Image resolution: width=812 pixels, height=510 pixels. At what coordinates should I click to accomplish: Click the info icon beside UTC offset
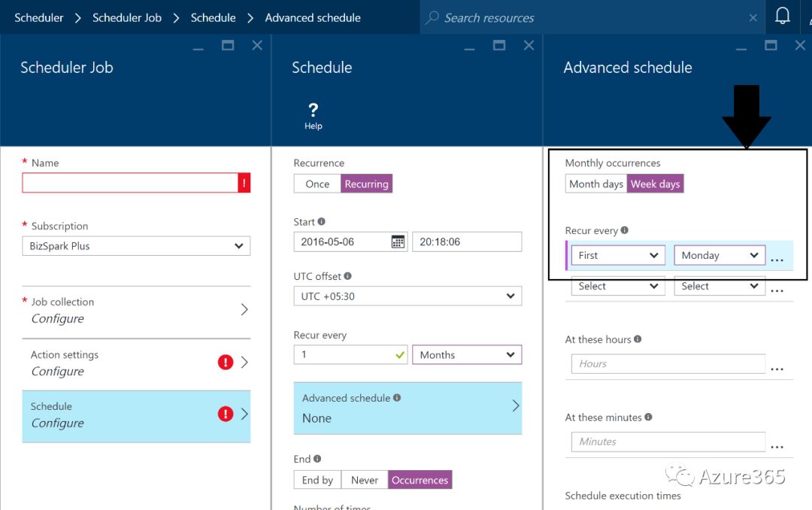point(347,276)
